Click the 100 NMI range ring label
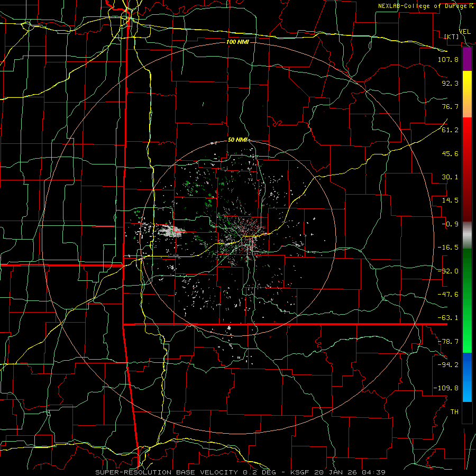 (x=237, y=42)
